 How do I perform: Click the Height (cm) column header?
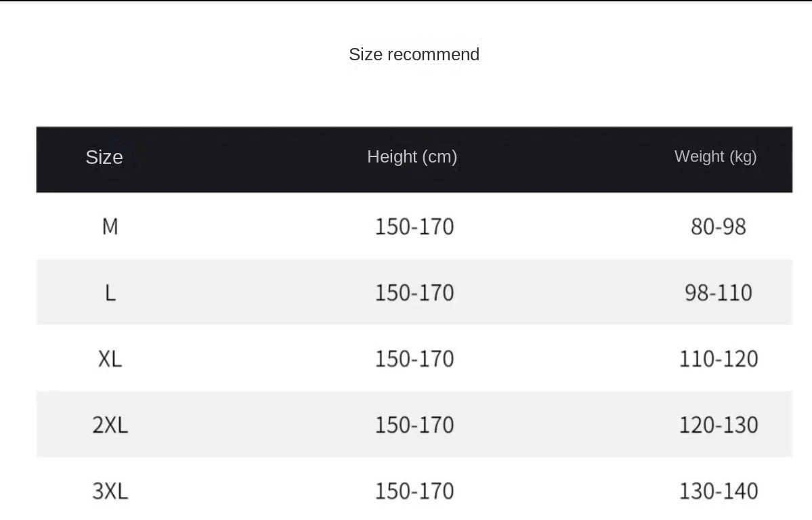(412, 156)
